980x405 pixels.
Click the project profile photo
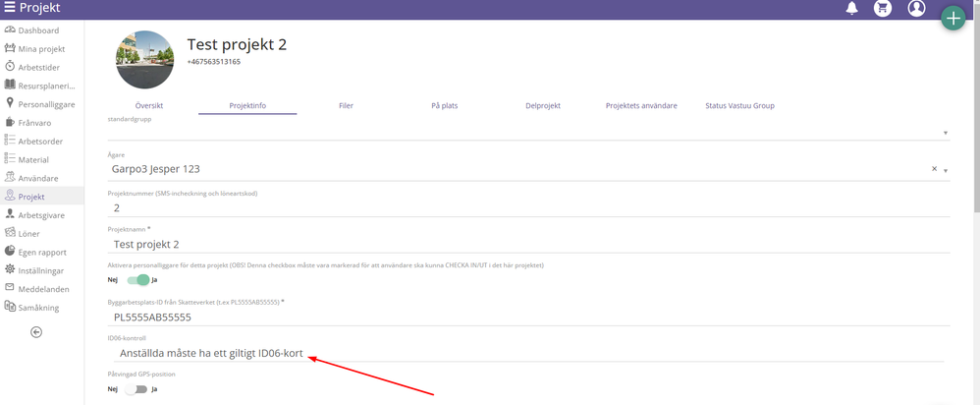(145, 59)
